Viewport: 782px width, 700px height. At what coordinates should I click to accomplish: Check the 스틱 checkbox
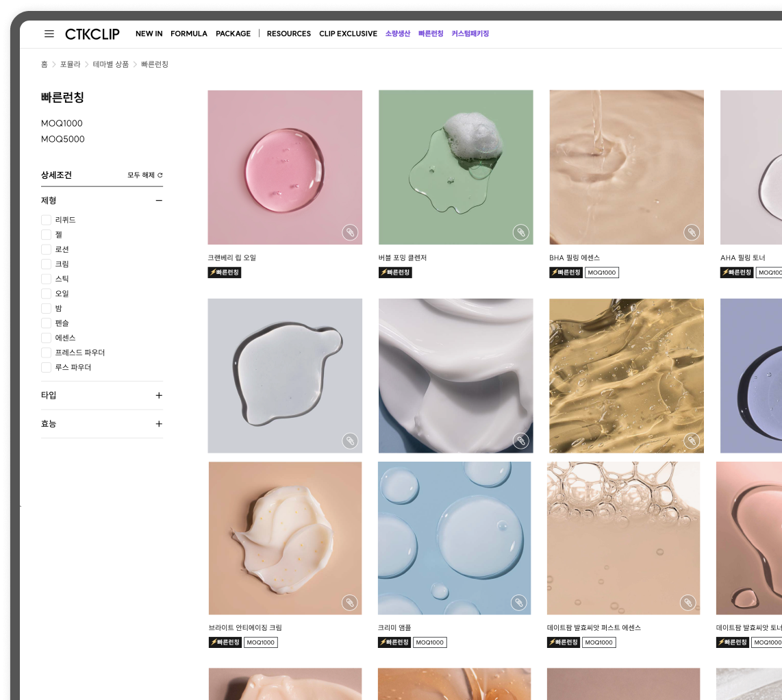[x=46, y=279]
